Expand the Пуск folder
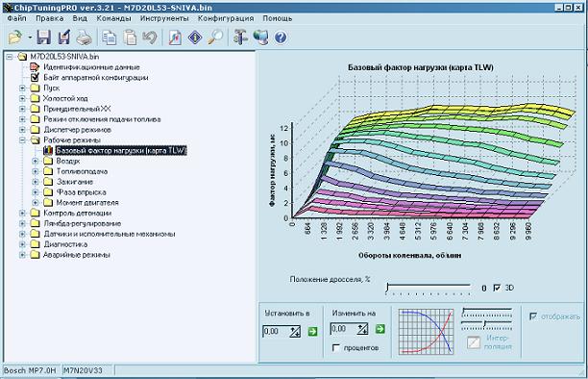 coord(22,88)
